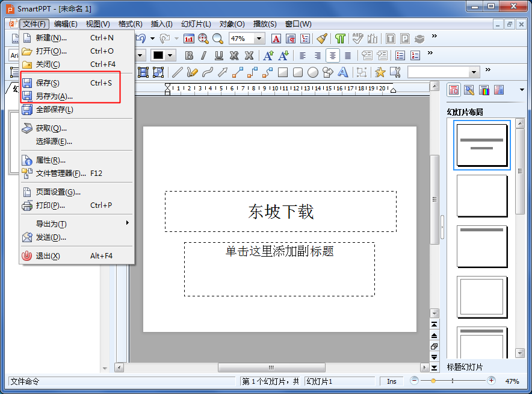
Task: Expand the 导出为(T) submenu
Action: click(76, 224)
